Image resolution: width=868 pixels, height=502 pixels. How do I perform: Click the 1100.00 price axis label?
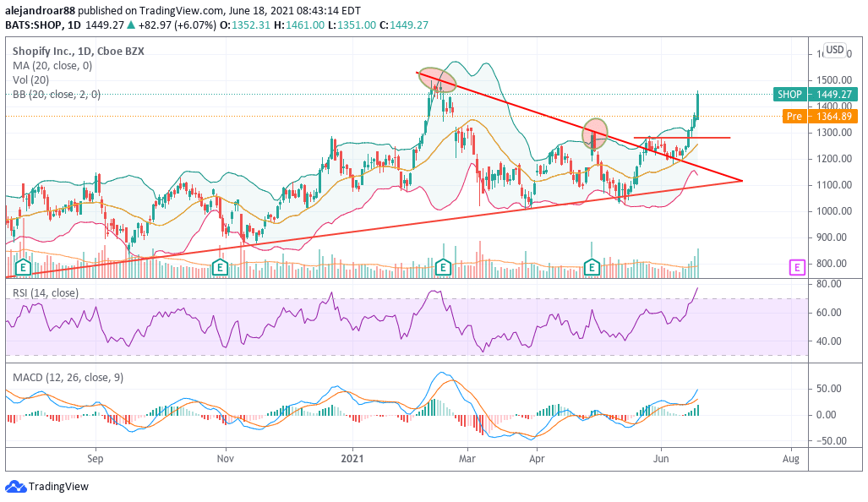[x=833, y=185]
